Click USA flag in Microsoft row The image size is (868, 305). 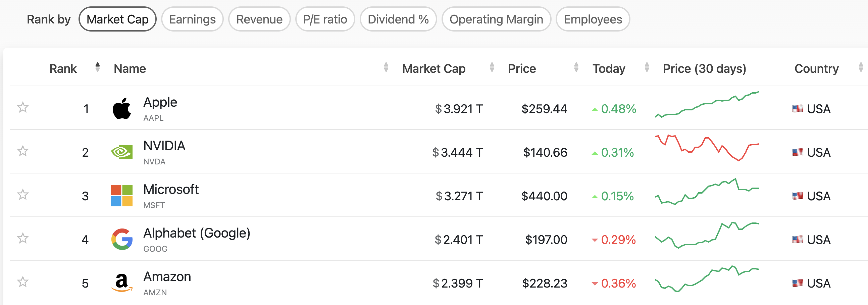coord(797,196)
